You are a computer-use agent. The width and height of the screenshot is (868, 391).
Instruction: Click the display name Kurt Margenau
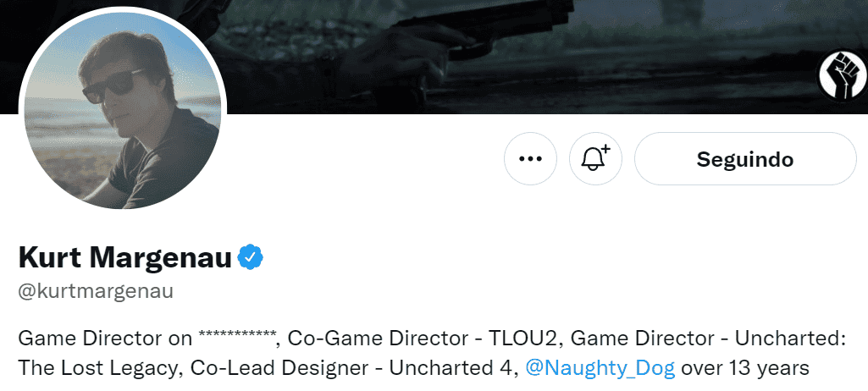pos(124,257)
